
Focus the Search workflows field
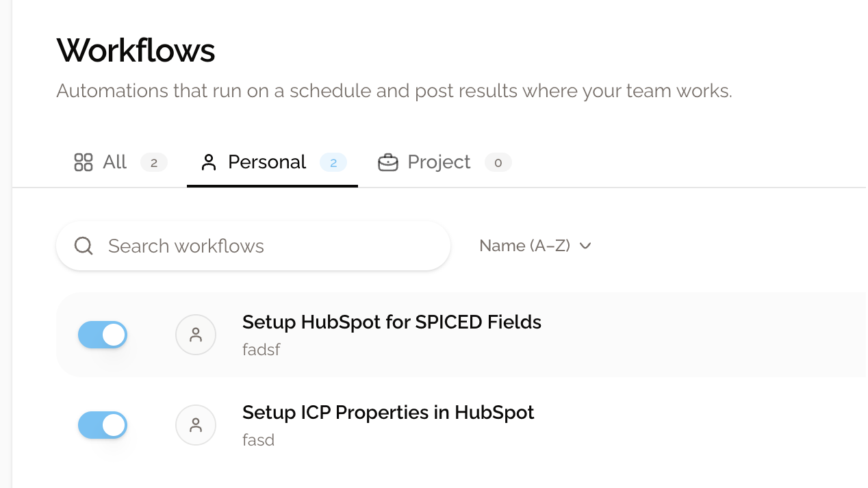[x=253, y=246]
